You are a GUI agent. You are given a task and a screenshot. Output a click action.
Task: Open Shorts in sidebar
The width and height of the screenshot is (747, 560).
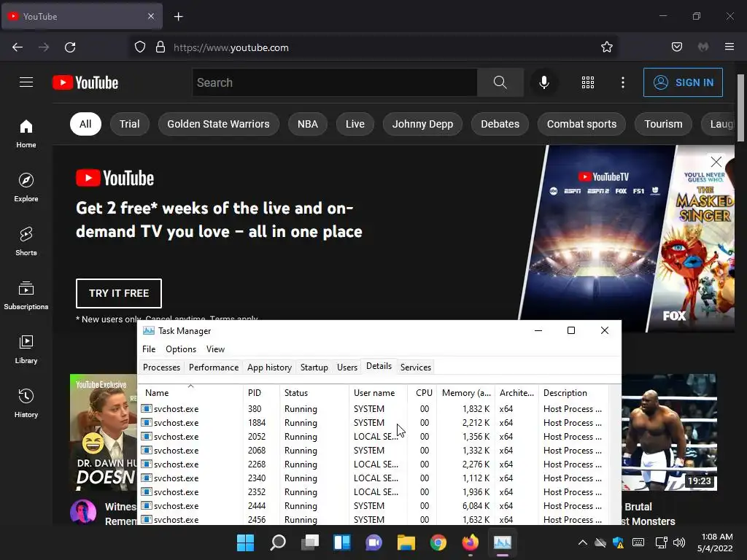tap(26, 241)
